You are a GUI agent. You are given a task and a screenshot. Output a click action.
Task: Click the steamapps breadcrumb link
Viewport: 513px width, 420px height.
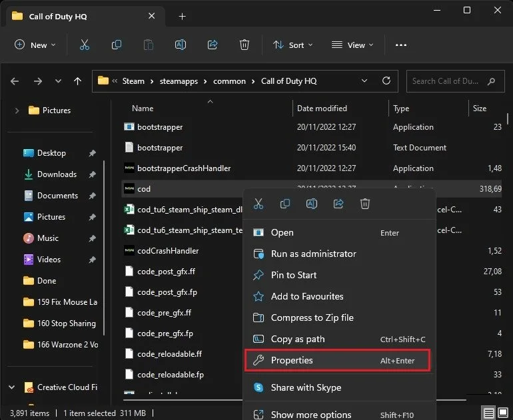[179, 81]
